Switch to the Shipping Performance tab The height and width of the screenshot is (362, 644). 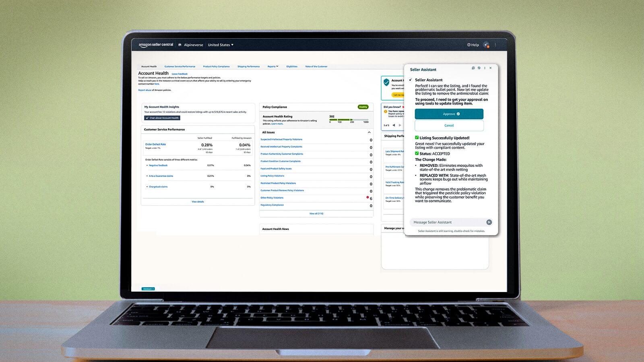tap(248, 66)
